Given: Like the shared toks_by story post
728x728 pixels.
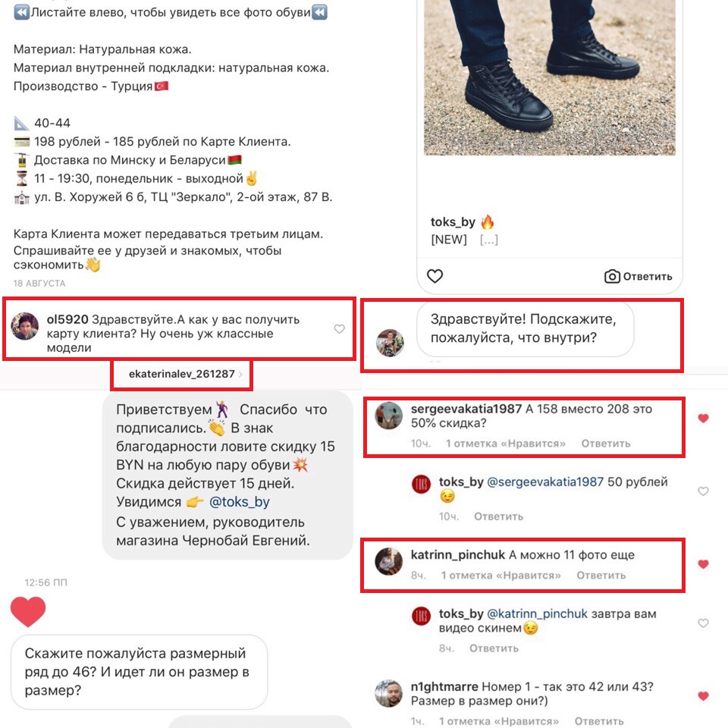Looking at the screenshot, I should tap(435, 276).
